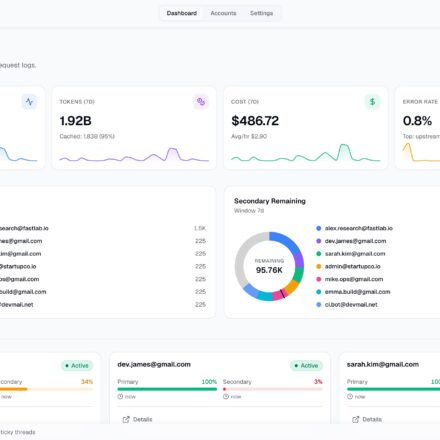Viewport: 440px width, 440px height.
Task: Click the sarah.kim Primary progress bar
Action: point(393,389)
